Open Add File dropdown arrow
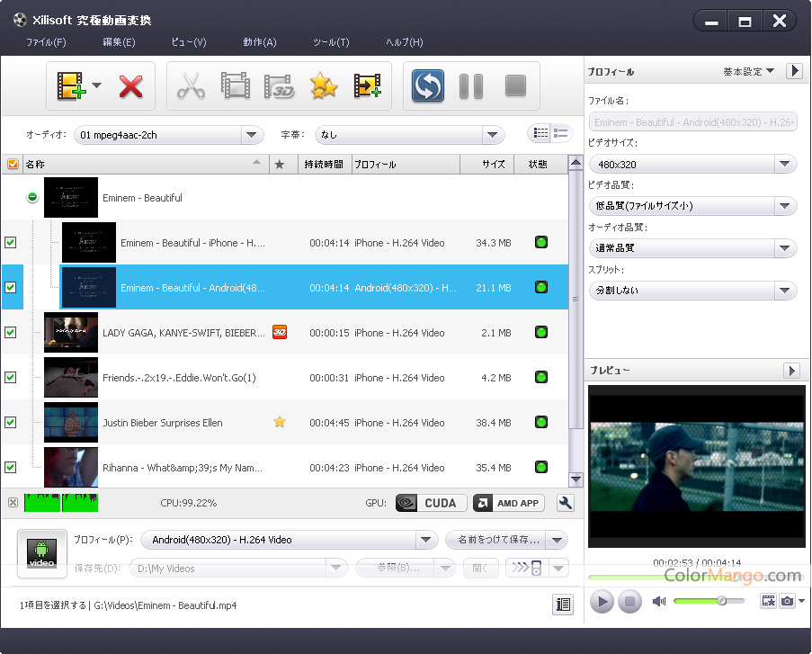 (97, 85)
